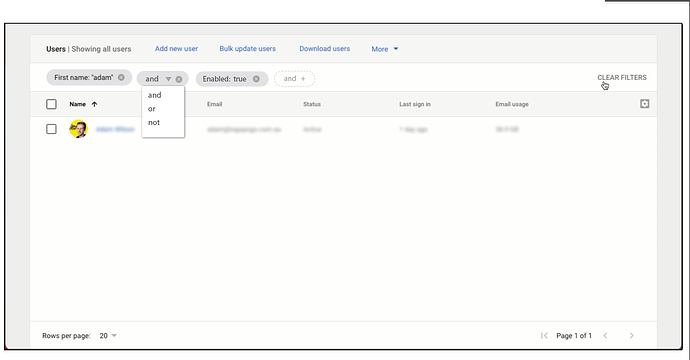
Task: Remove the First name "adam" filter chip
Action: point(121,77)
